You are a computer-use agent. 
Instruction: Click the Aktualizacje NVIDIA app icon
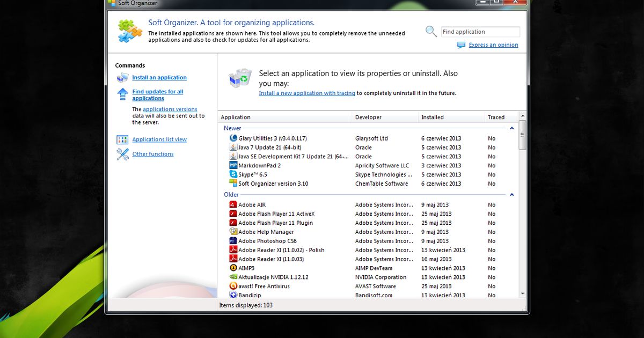tap(232, 277)
